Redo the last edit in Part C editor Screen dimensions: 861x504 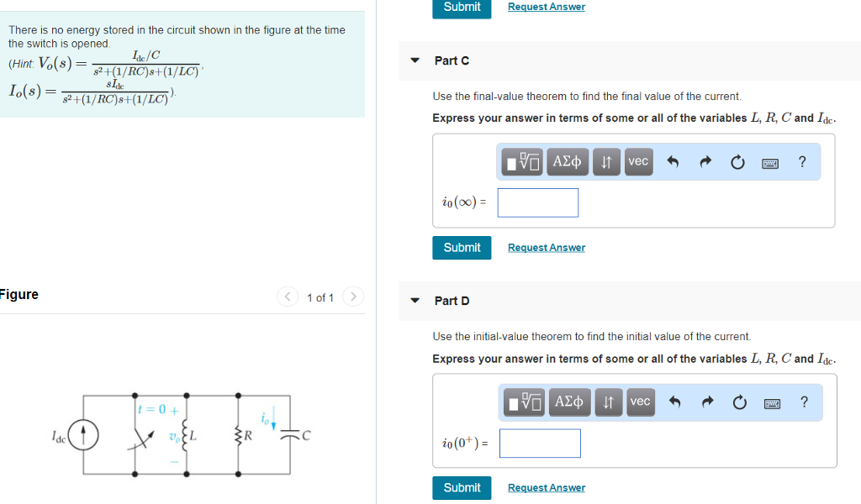705,161
